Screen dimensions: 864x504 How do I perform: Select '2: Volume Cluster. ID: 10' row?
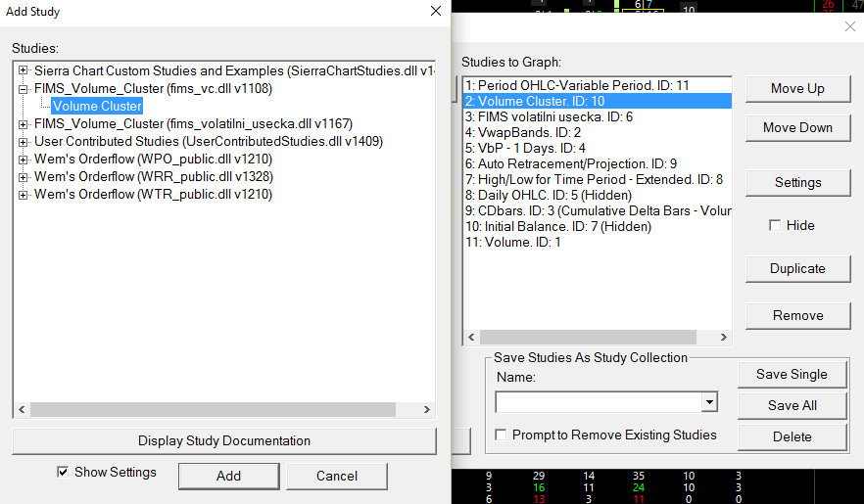click(598, 101)
